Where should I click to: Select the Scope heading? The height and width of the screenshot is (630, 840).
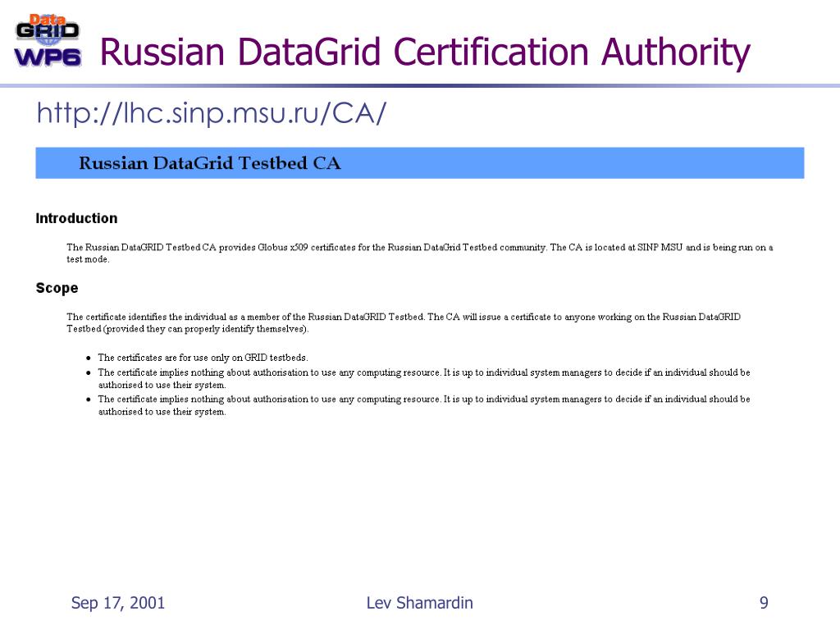pos(57,288)
